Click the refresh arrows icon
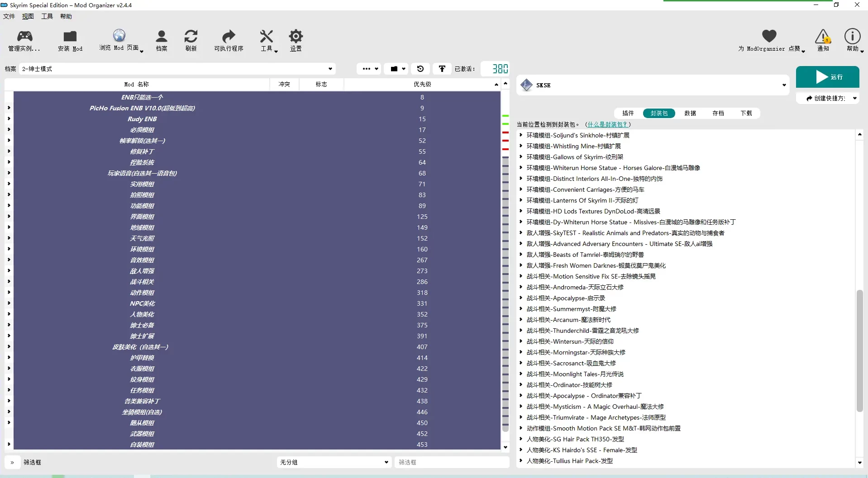Viewport: 868px width, 478px height. 191,36
